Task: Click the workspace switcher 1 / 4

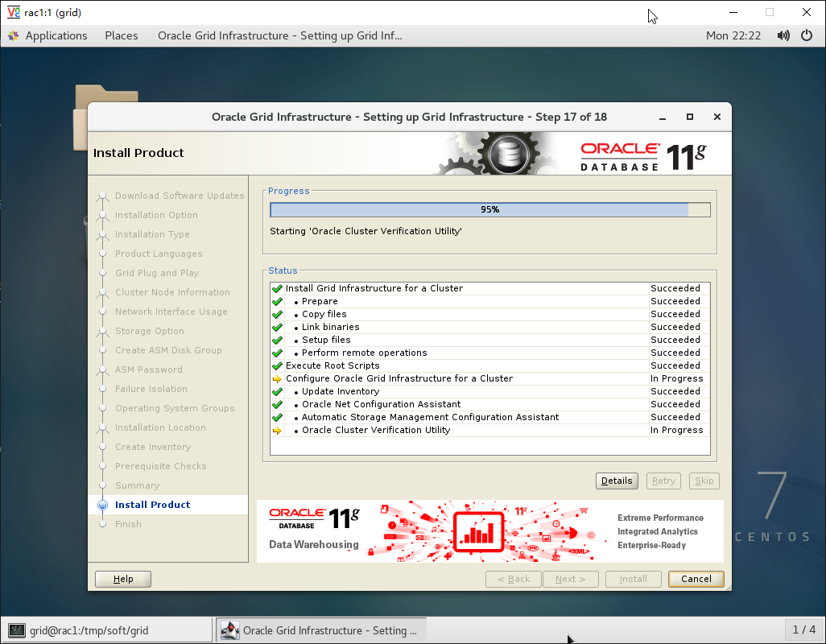Action: click(804, 630)
